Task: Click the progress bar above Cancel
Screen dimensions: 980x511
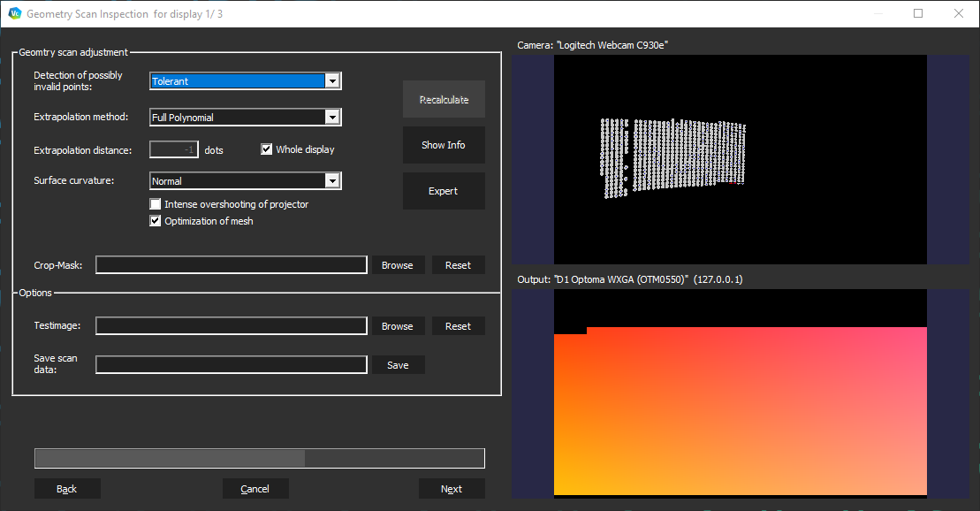Action: coord(259,458)
